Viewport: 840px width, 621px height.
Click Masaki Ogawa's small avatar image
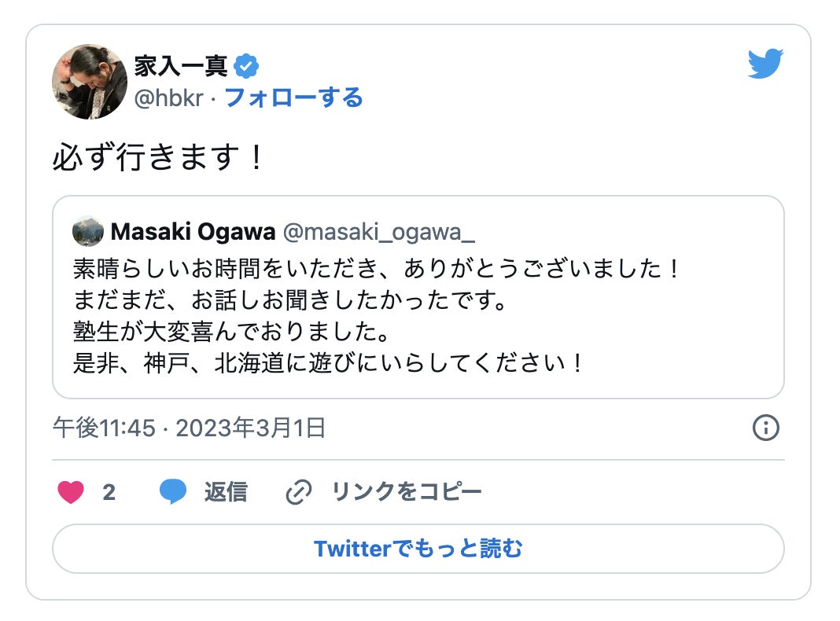coord(87,232)
